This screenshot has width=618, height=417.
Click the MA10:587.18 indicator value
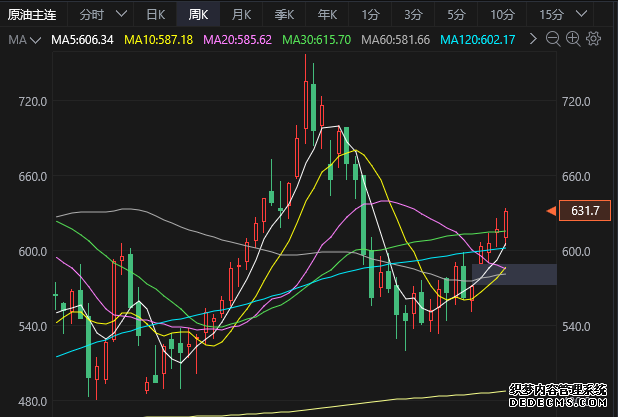158,40
